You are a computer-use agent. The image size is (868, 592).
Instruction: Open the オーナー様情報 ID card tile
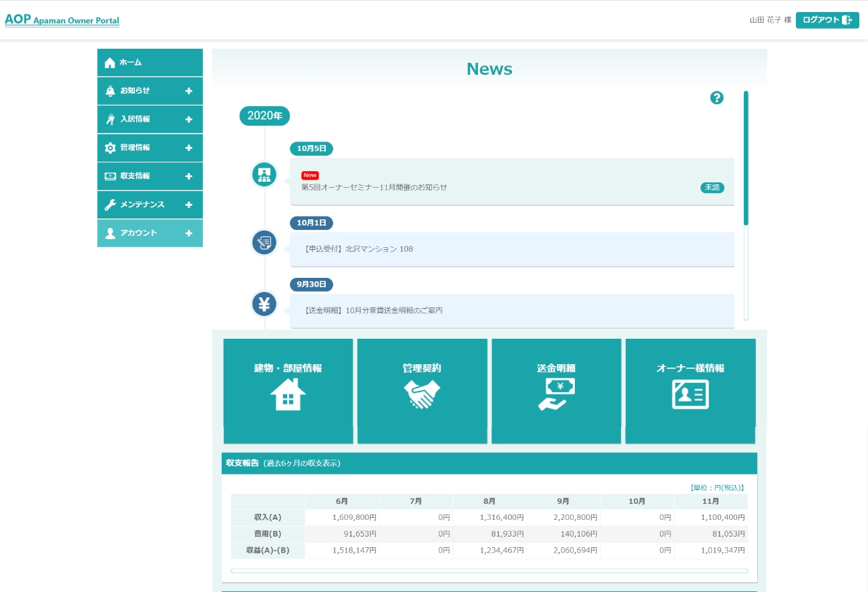(690, 391)
